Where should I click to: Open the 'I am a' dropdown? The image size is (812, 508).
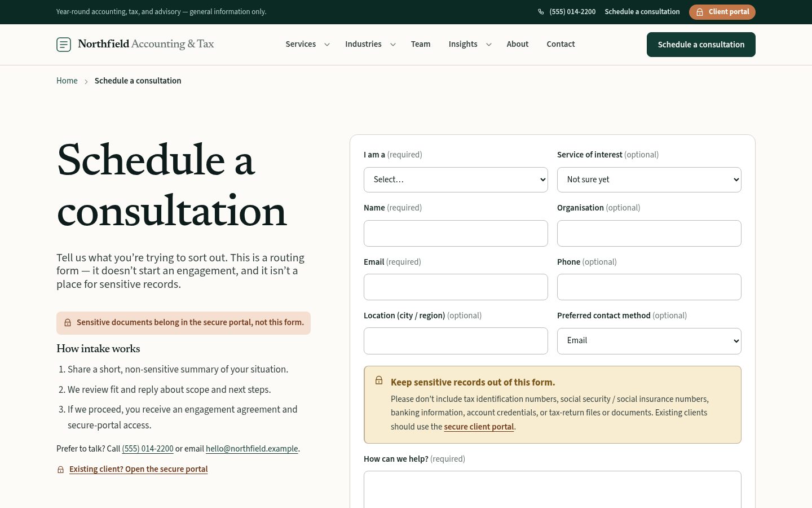(456, 179)
